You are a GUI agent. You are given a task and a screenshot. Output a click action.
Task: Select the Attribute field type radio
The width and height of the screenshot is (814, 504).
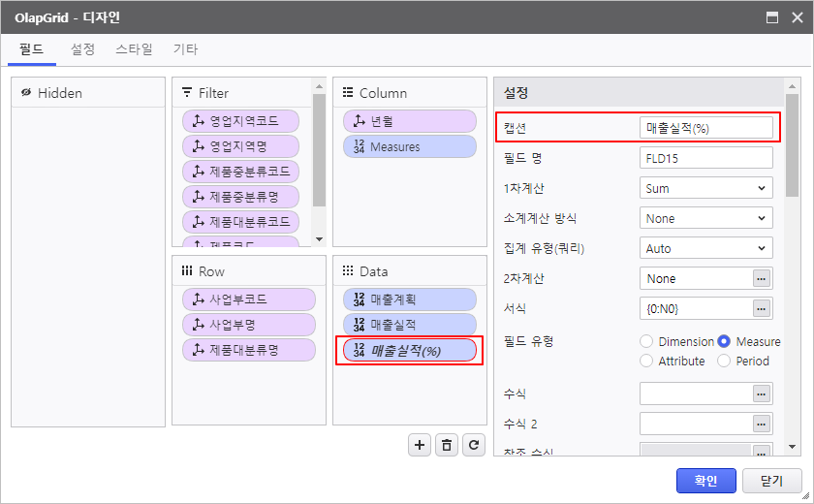coord(646,361)
